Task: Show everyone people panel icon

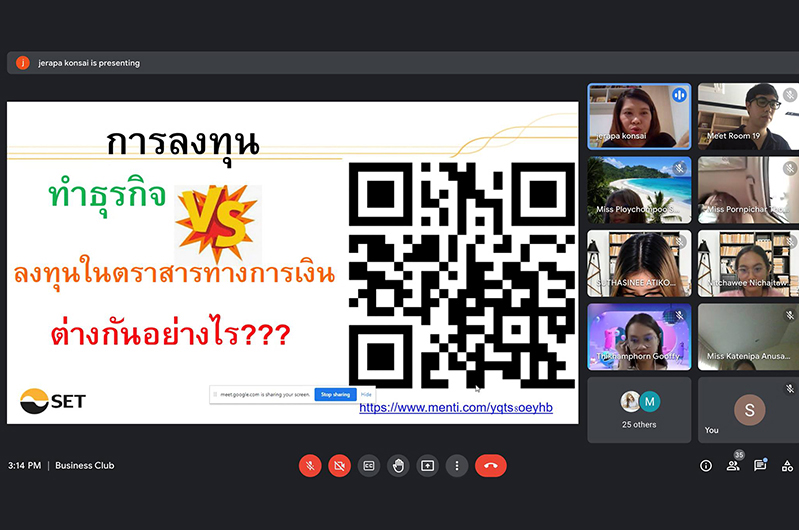Action: 733,466
